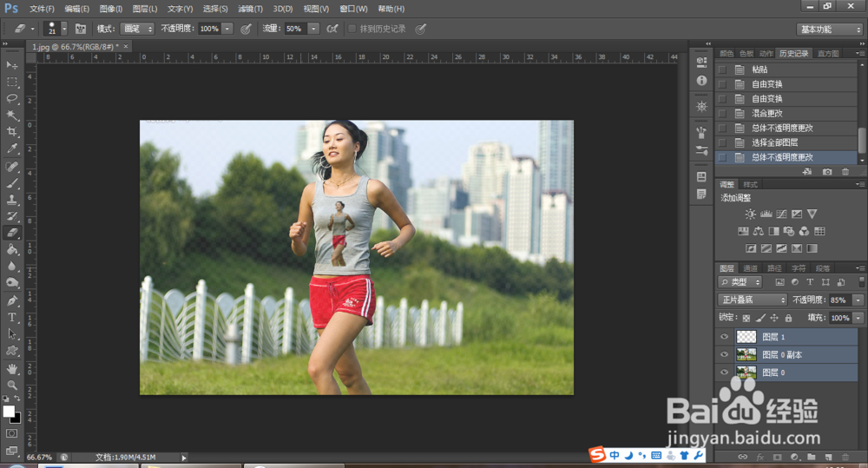Hide layer 图层 1 with eye icon
This screenshot has height=468, width=868.
coord(724,337)
